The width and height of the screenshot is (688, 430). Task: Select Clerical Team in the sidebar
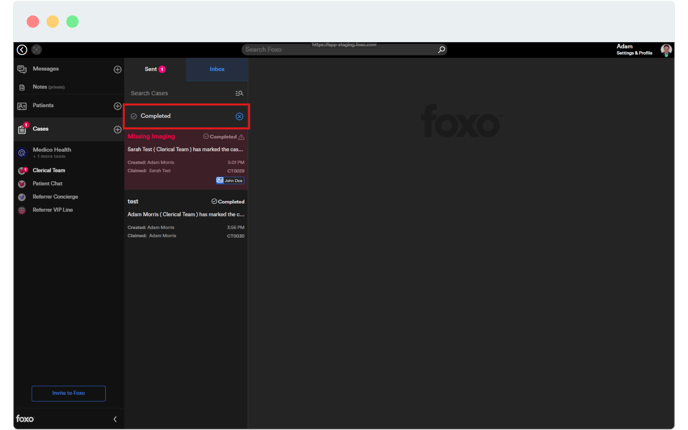coord(49,170)
